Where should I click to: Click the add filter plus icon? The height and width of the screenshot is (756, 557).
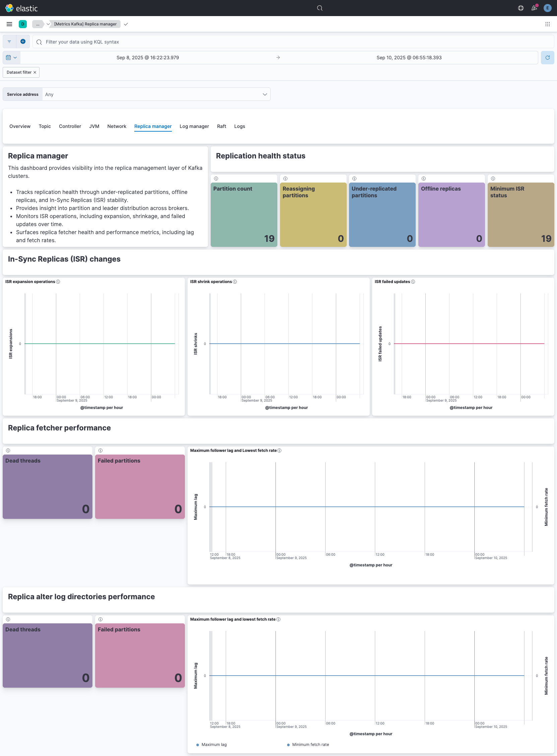tap(23, 42)
